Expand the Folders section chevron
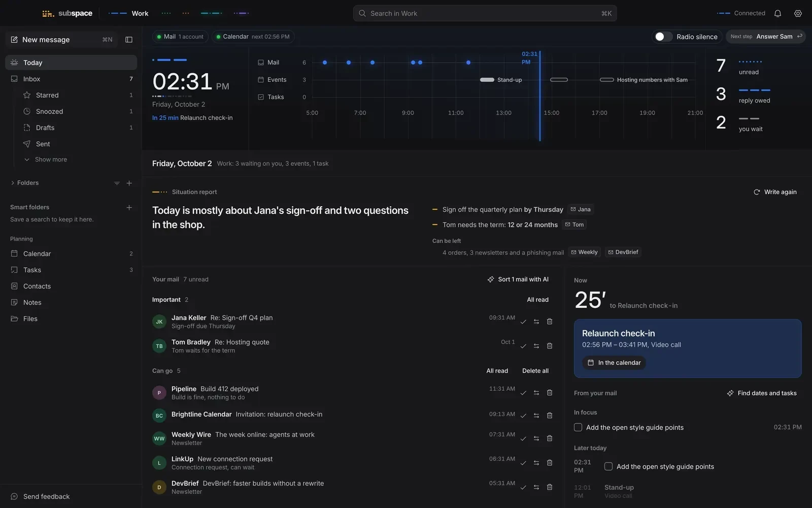 point(13,183)
